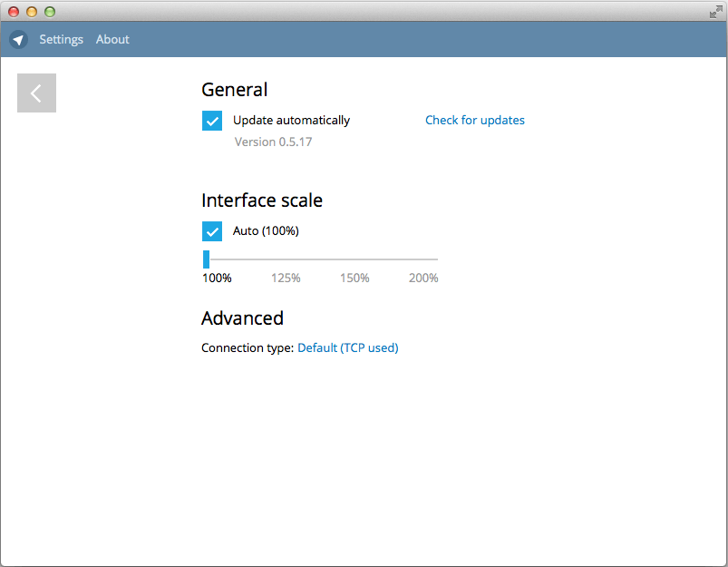The width and height of the screenshot is (728, 567).
Task: Open the About menu item
Action: pos(112,40)
